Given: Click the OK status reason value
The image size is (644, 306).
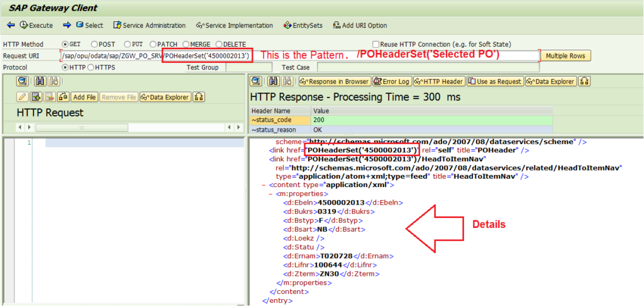Looking at the screenshot, I should coord(431,130).
